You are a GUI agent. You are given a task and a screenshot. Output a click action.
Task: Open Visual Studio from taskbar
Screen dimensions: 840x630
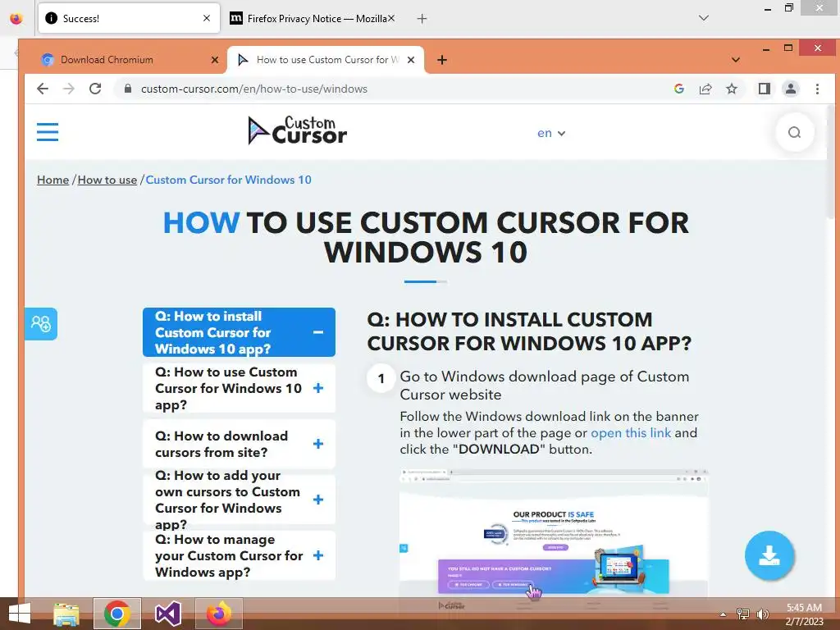pyautogui.click(x=167, y=614)
